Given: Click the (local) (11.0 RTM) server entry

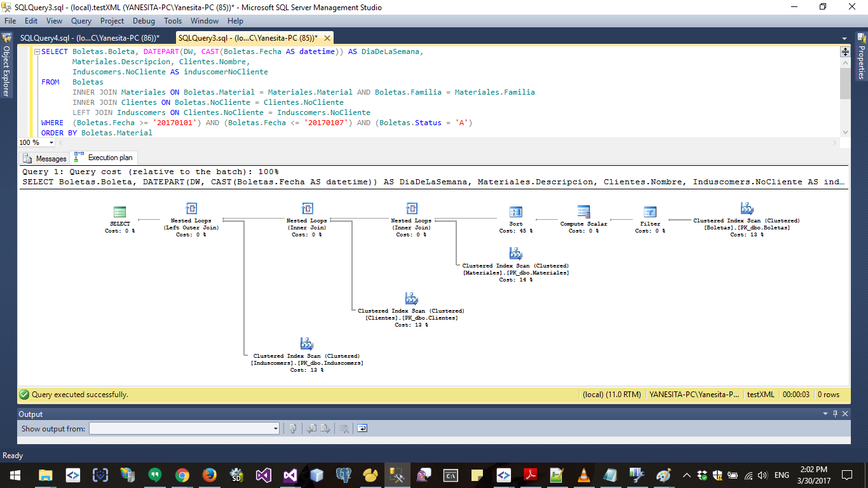Looking at the screenshot, I should [611, 395].
